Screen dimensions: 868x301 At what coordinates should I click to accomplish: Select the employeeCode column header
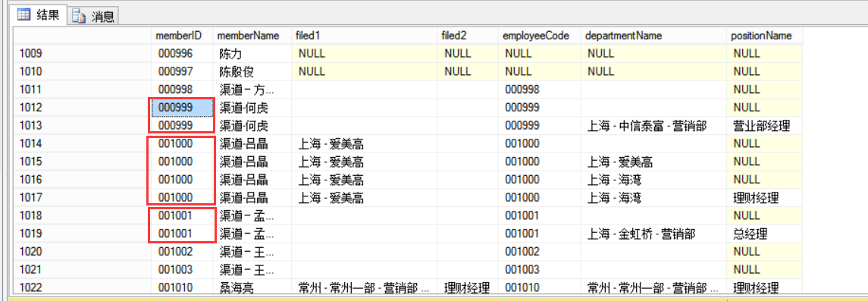coord(539,36)
